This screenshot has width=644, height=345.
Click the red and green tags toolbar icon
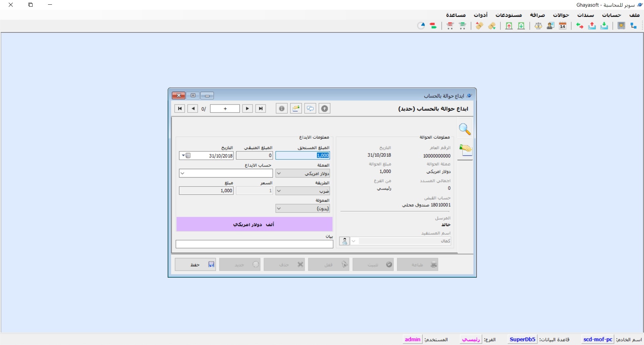point(433,26)
